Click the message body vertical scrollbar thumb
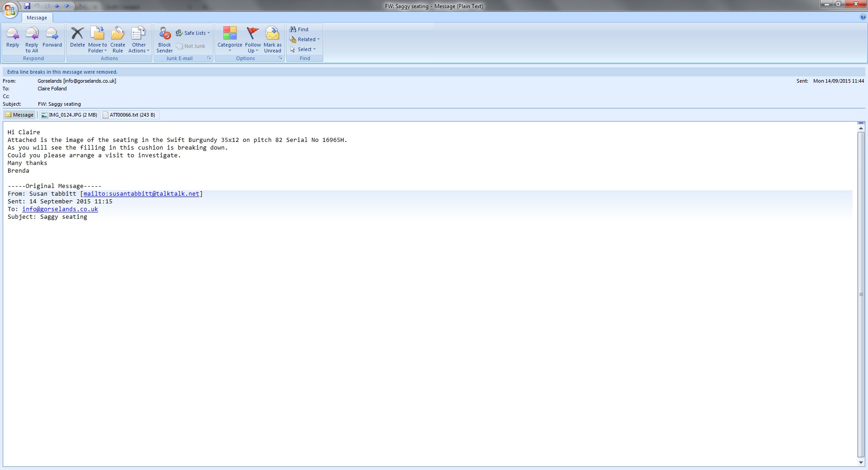 tap(861, 295)
